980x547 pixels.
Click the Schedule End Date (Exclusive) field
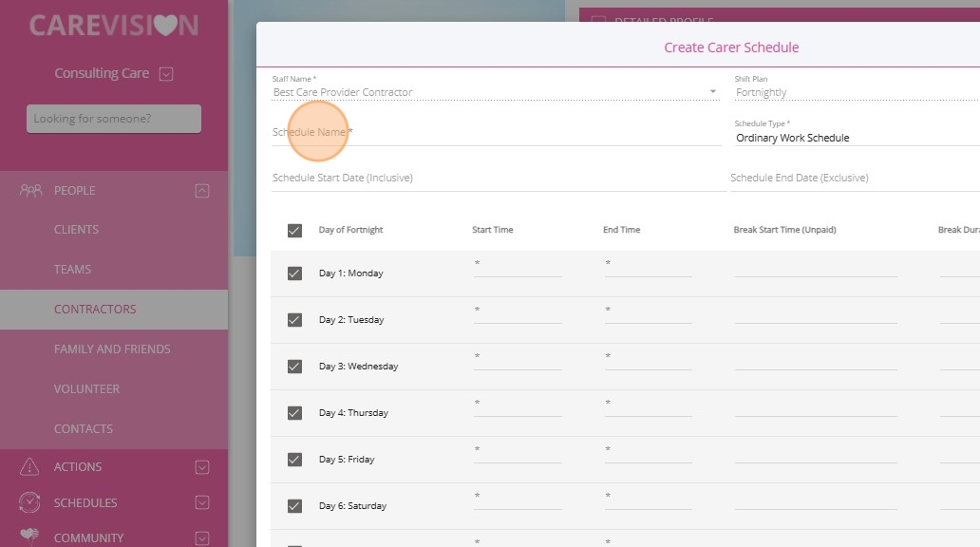tap(855, 179)
